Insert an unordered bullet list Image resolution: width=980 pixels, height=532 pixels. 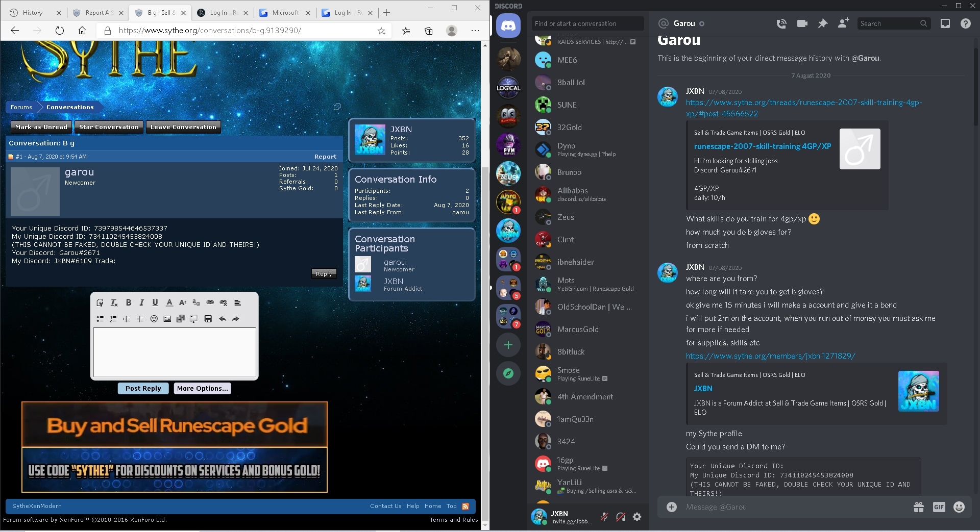(x=100, y=319)
